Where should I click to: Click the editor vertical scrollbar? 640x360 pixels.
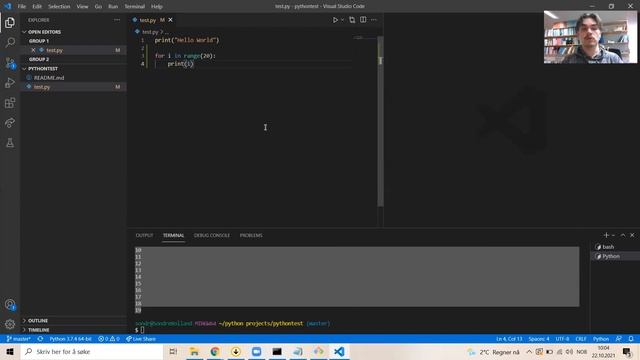click(x=380, y=122)
